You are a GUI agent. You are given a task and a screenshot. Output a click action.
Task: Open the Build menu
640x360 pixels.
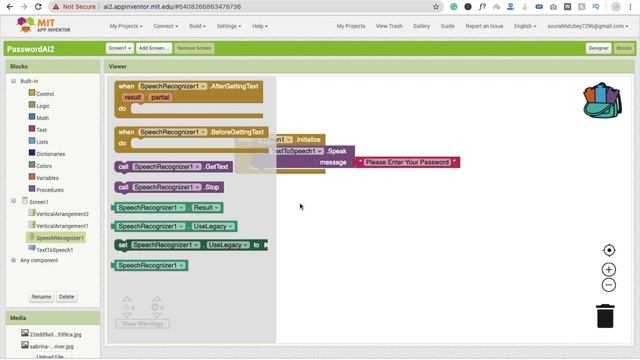point(197,26)
